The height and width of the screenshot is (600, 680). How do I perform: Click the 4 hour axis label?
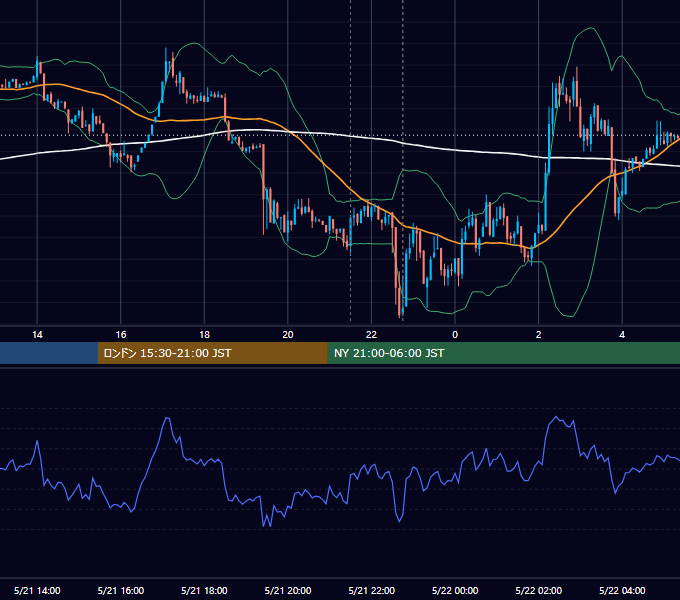point(622,335)
